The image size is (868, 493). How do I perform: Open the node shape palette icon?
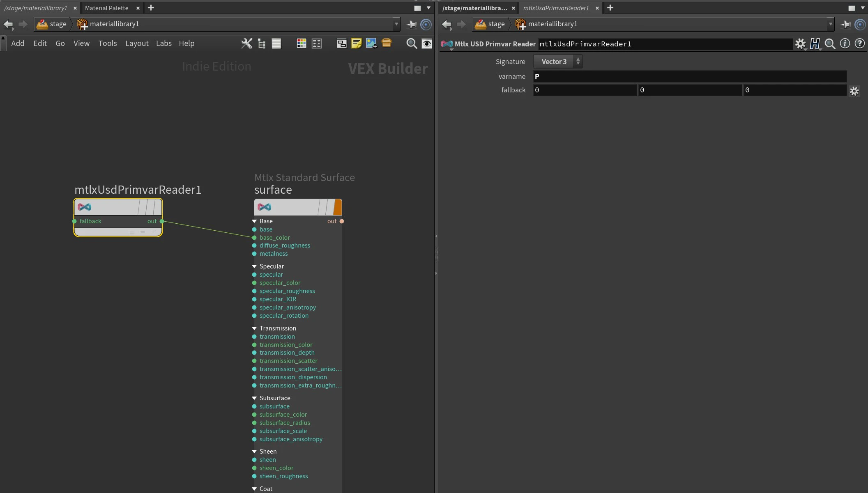[x=317, y=44]
